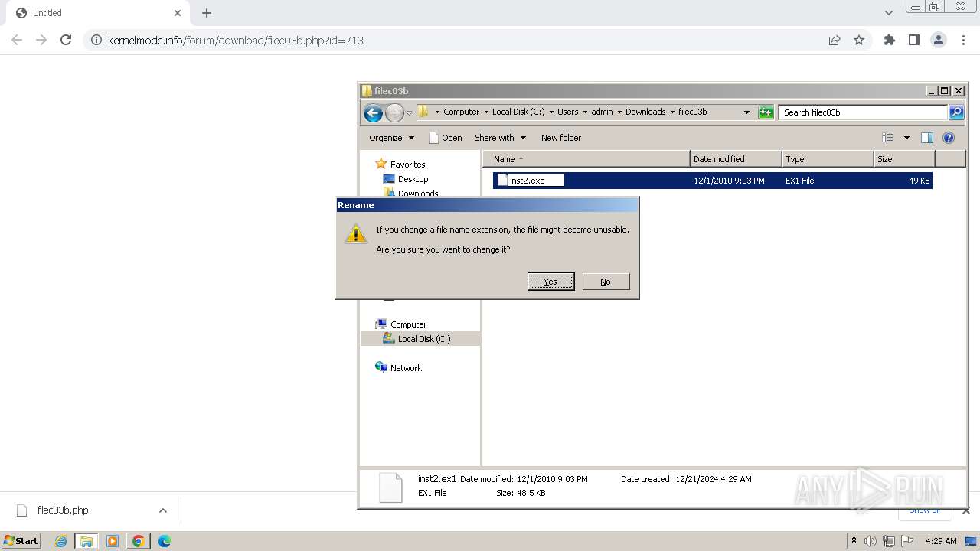Open Chrome extensions puzzle icon
The width and height of the screenshot is (980, 551).
tap(889, 40)
